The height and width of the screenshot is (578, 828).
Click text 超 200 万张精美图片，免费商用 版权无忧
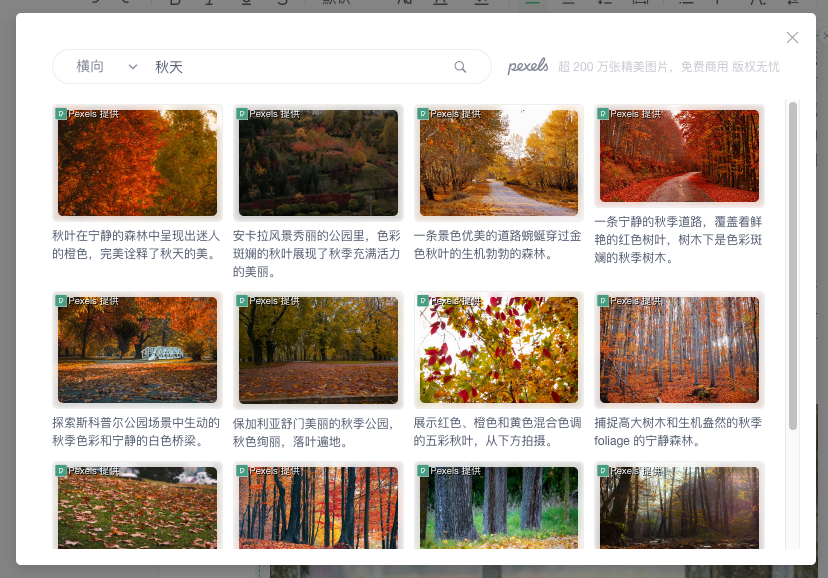pos(669,67)
